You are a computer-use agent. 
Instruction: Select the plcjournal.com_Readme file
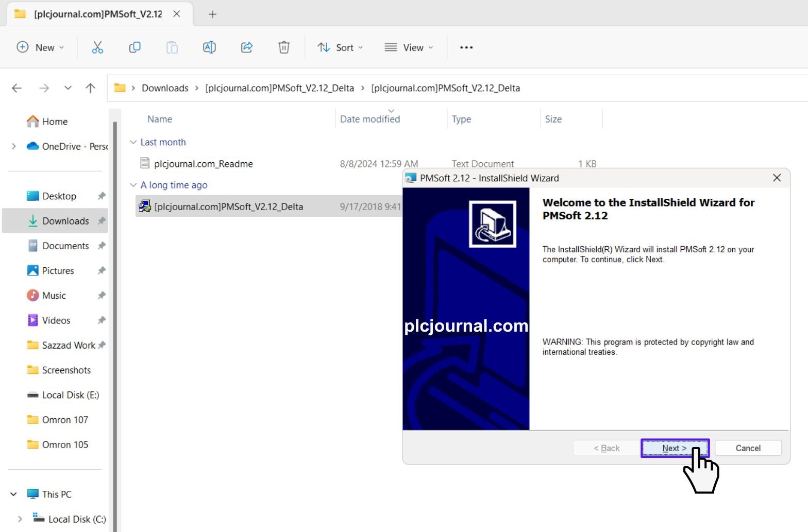click(204, 164)
